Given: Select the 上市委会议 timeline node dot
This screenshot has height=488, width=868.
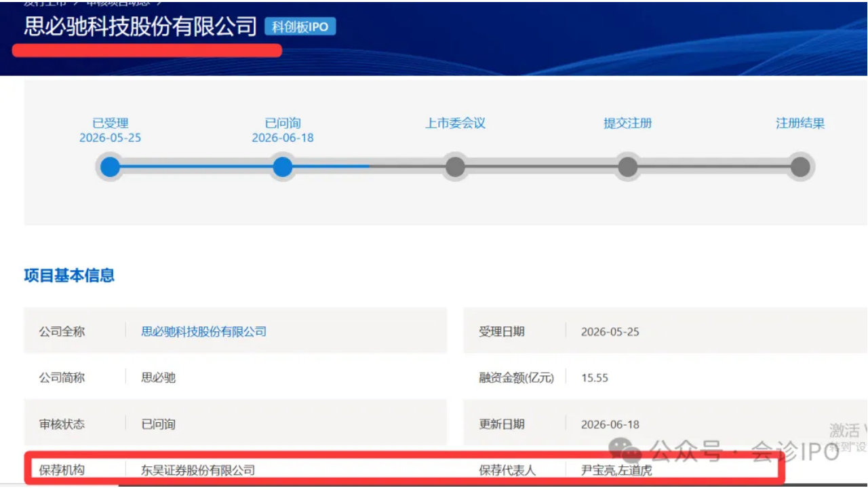Looking at the screenshot, I should [x=455, y=166].
